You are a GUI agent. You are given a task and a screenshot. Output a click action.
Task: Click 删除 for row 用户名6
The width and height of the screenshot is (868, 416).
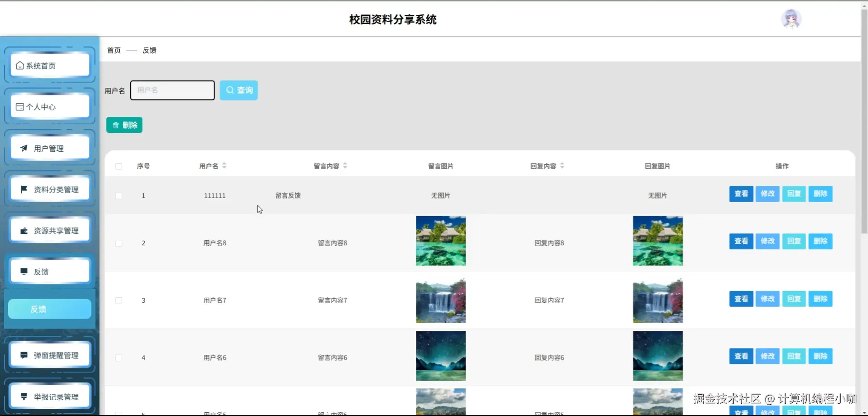tap(820, 356)
